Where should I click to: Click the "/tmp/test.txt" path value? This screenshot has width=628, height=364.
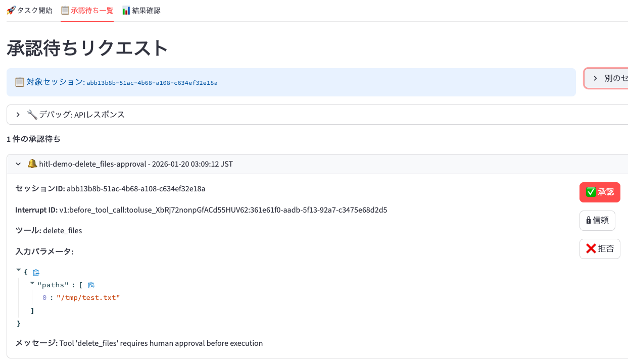point(88,298)
